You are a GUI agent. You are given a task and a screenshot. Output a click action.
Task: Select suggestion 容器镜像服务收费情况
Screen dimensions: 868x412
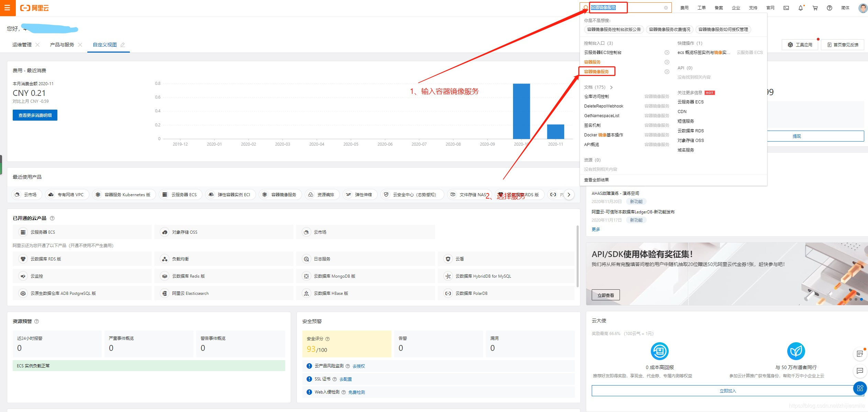(669, 30)
